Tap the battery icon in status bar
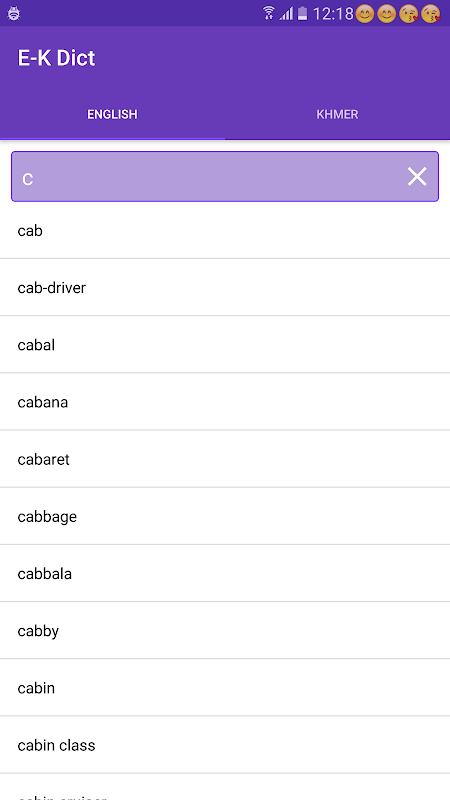 click(303, 13)
